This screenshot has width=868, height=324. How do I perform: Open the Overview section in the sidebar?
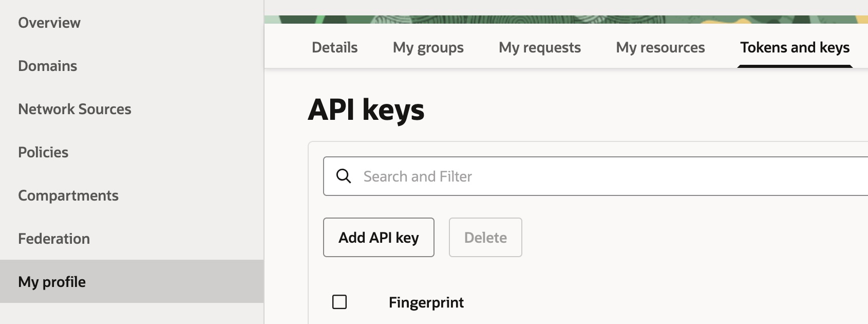(49, 22)
